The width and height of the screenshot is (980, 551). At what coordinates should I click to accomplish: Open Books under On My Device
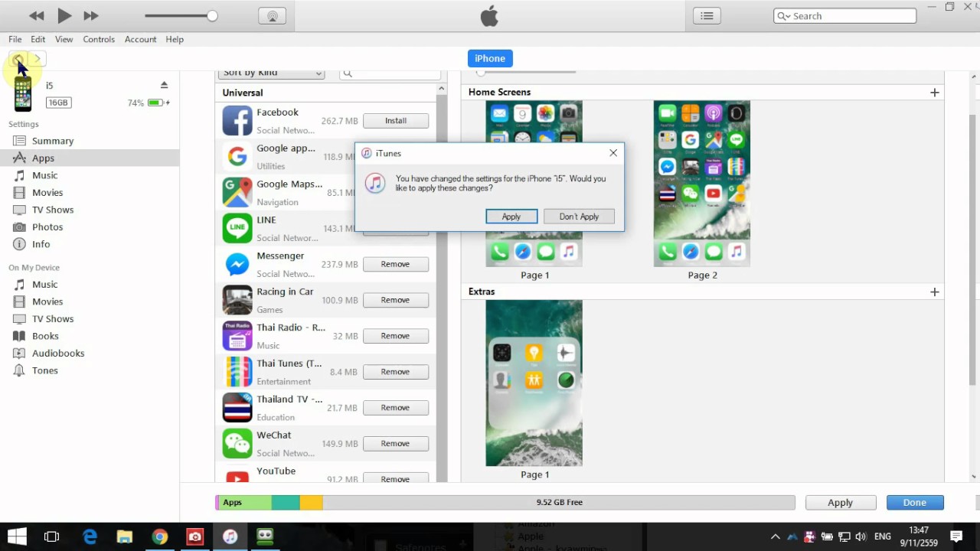(45, 336)
